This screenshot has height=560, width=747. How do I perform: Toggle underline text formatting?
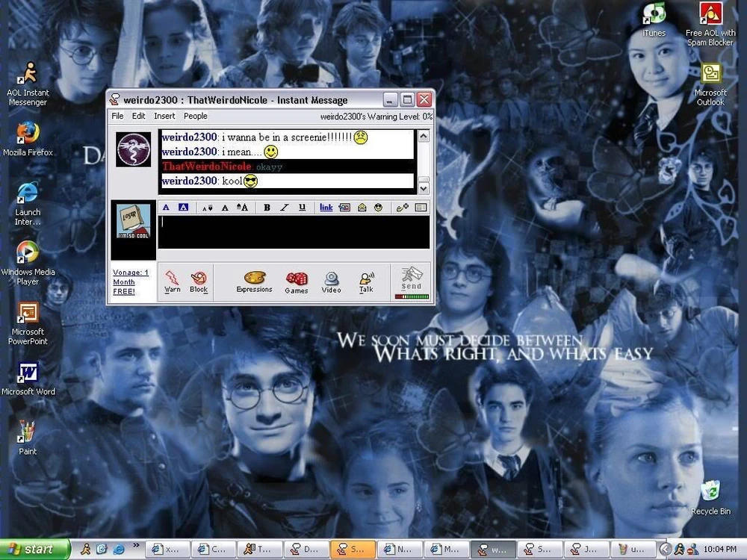[302, 208]
